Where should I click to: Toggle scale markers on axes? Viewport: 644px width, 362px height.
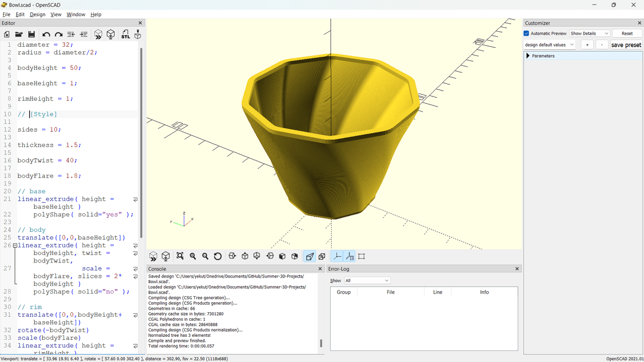pos(350,256)
